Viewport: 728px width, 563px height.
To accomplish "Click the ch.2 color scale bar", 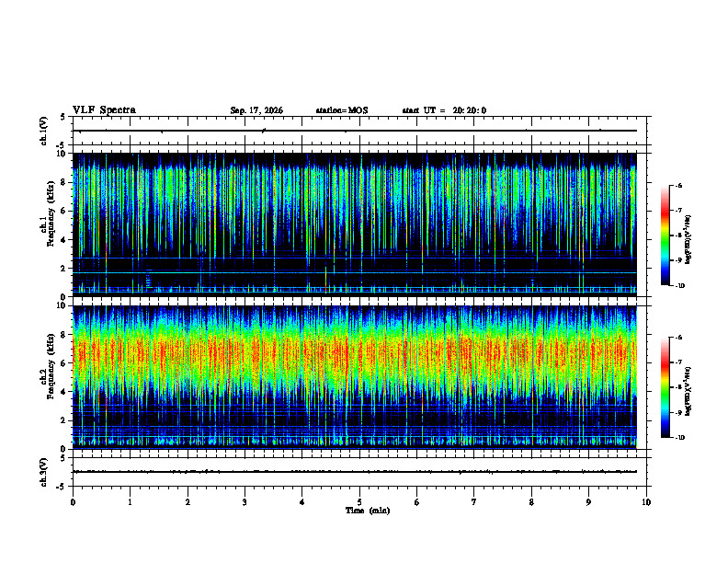I will (x=665, y=387).
